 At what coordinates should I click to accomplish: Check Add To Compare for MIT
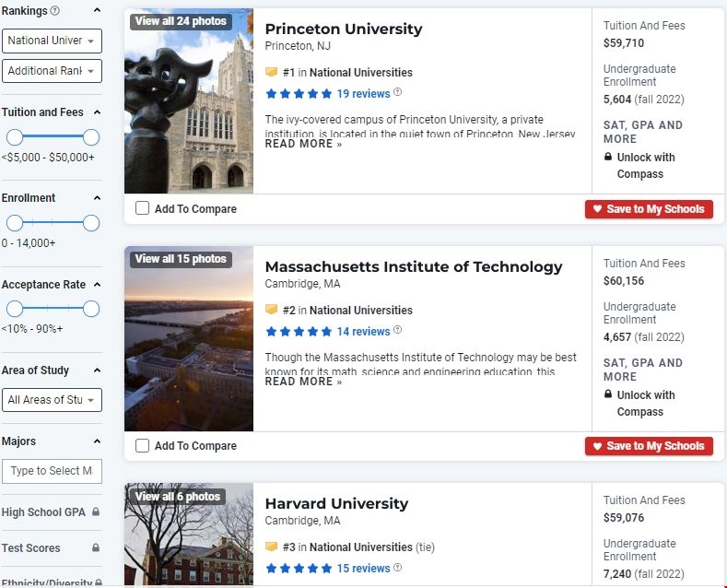pos(143,446)
